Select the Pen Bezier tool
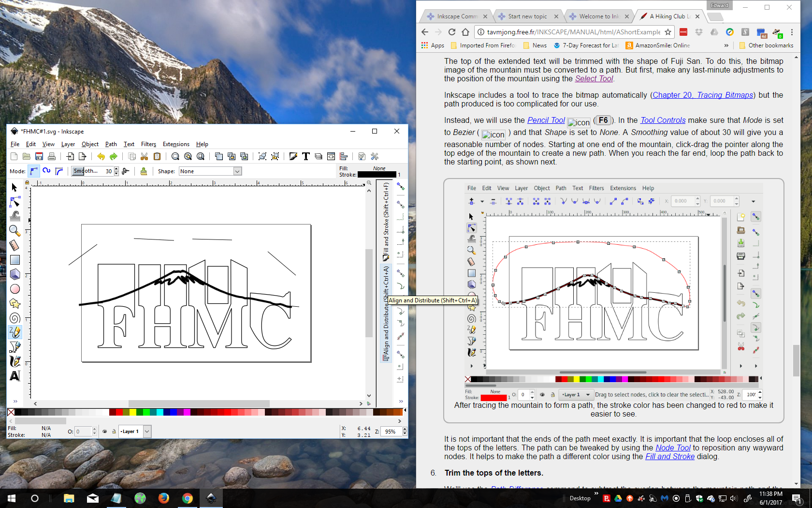 click(x=14, y=346)
